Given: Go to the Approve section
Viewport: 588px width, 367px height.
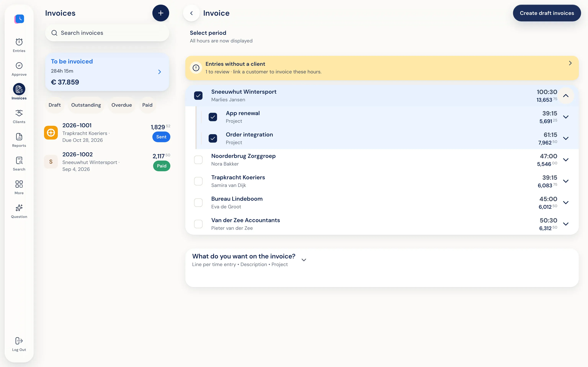Looking at the screenshot, I should pos(19,69).
